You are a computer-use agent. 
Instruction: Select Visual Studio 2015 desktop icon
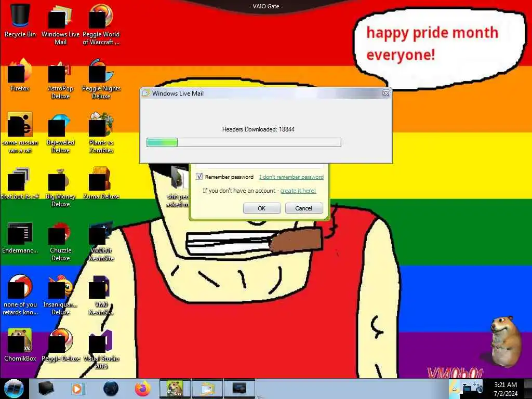tap(101, 349)
